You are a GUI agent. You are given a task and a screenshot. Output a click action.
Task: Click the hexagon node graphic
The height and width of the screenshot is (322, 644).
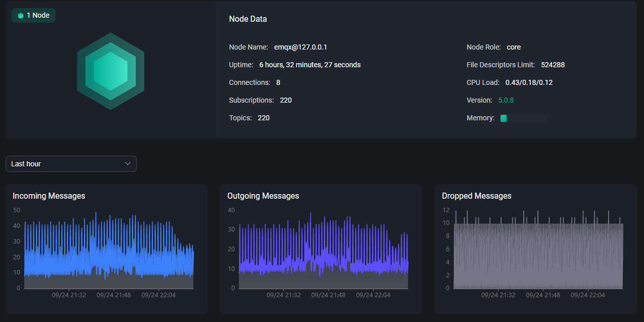click(x=111, y=71)
